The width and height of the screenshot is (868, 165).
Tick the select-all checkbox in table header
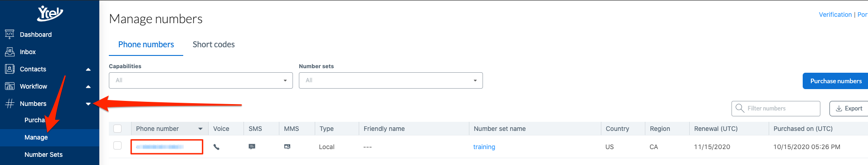117,129
